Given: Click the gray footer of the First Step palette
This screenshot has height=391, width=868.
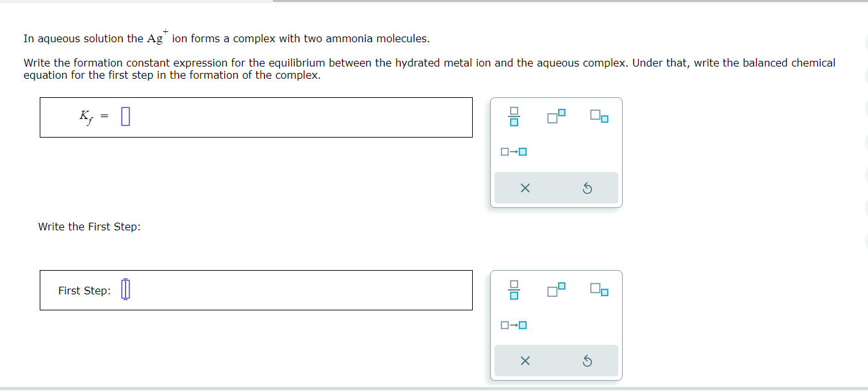Looking at the screenshot, I should pos(556,360).
